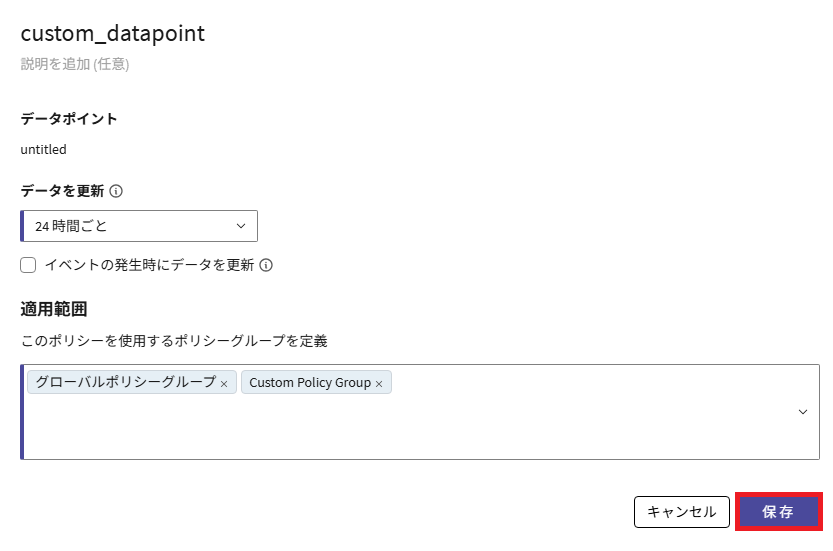The height and width of the screenshot is (551, 833).
Task: Open the 24時間ごと update interval dropdown
Action: 139,226
